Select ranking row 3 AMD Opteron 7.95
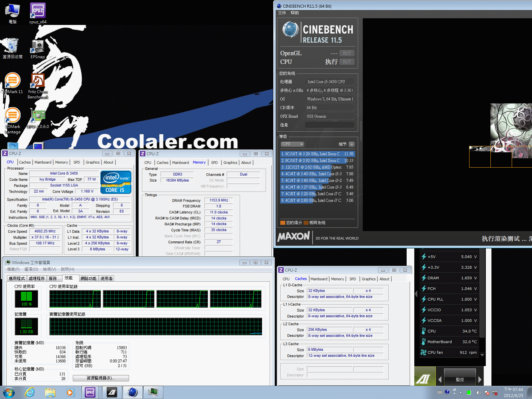The height and width of the screenshot is (399, 532). tap(318, 167)
